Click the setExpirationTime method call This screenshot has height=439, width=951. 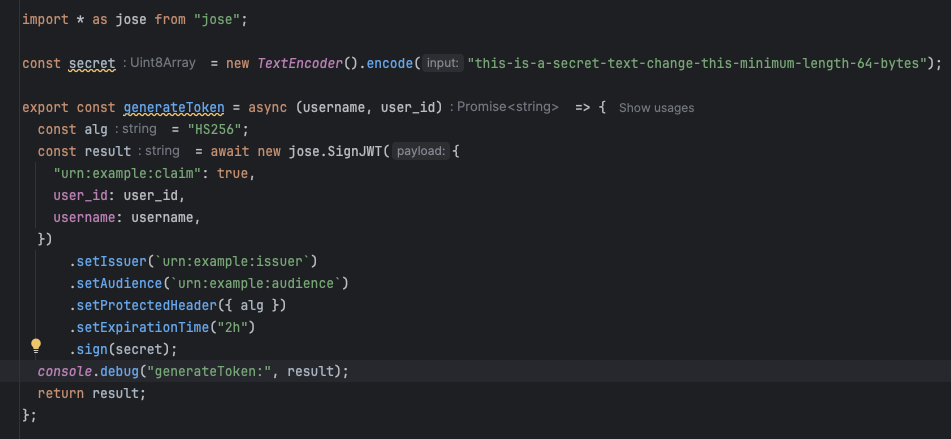point(139,327)
